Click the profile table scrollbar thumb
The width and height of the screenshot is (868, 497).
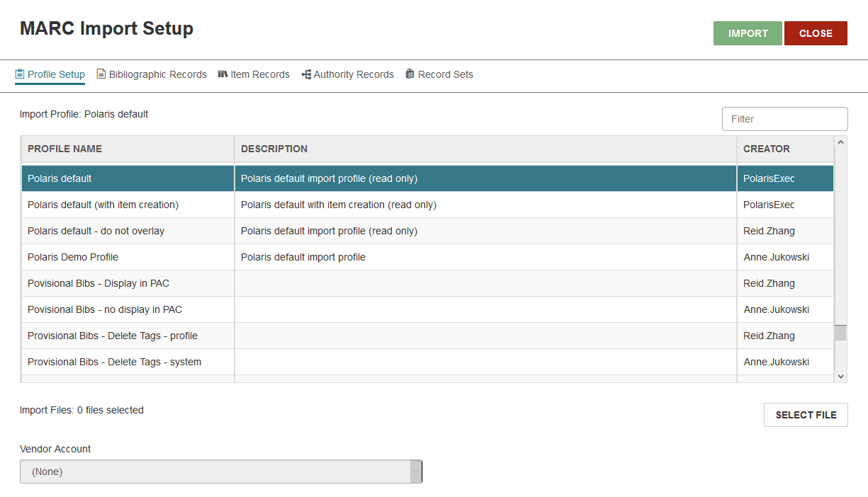pos(841,333)
